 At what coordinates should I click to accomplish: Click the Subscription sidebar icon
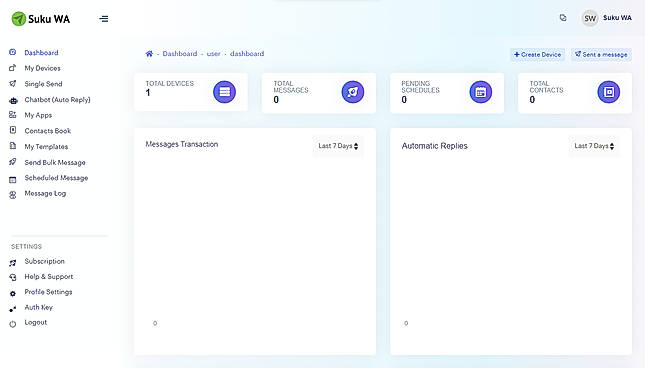pyautogui.click(x=13, y=262)
